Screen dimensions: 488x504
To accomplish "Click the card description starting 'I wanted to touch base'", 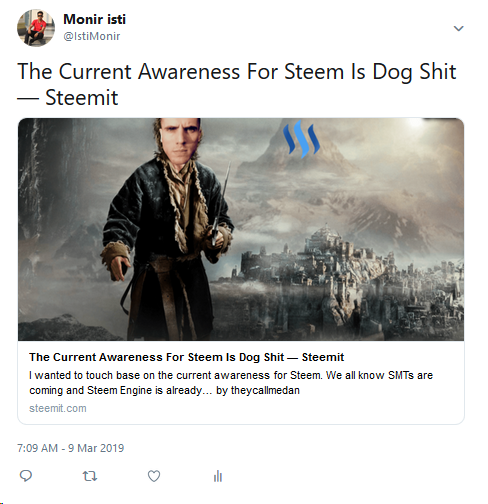I will 231,383.
